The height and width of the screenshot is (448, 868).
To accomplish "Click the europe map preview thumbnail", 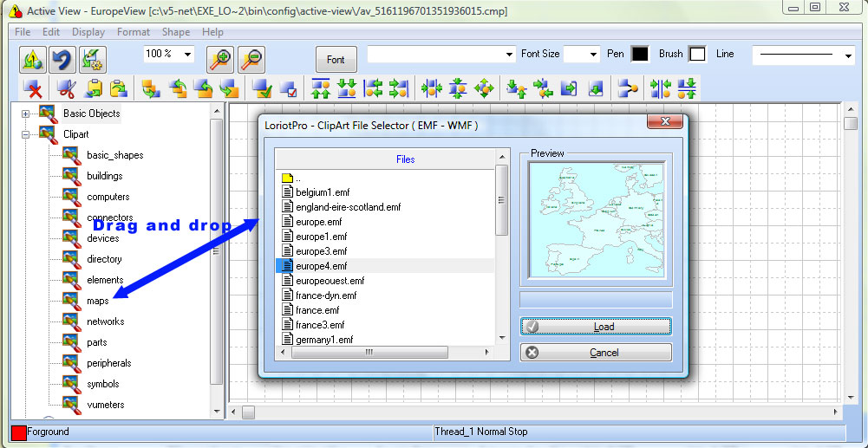I will [597, 220].
